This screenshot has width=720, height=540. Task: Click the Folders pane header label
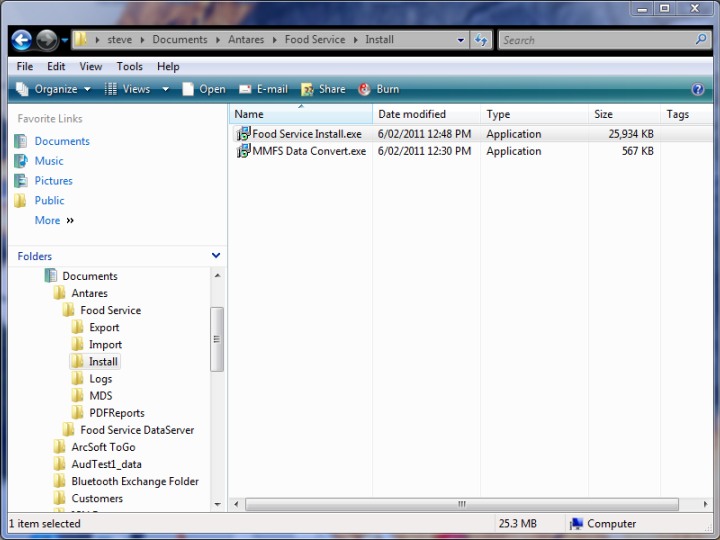coord(34,256)
